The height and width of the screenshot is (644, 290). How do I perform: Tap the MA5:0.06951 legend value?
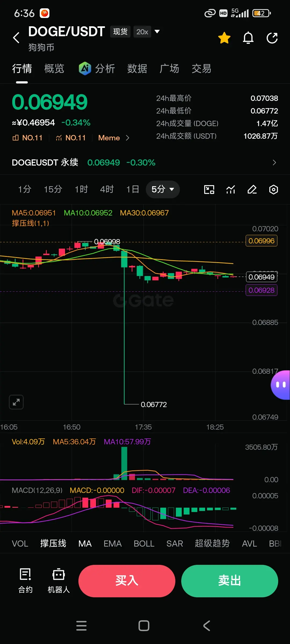(34, 213)
